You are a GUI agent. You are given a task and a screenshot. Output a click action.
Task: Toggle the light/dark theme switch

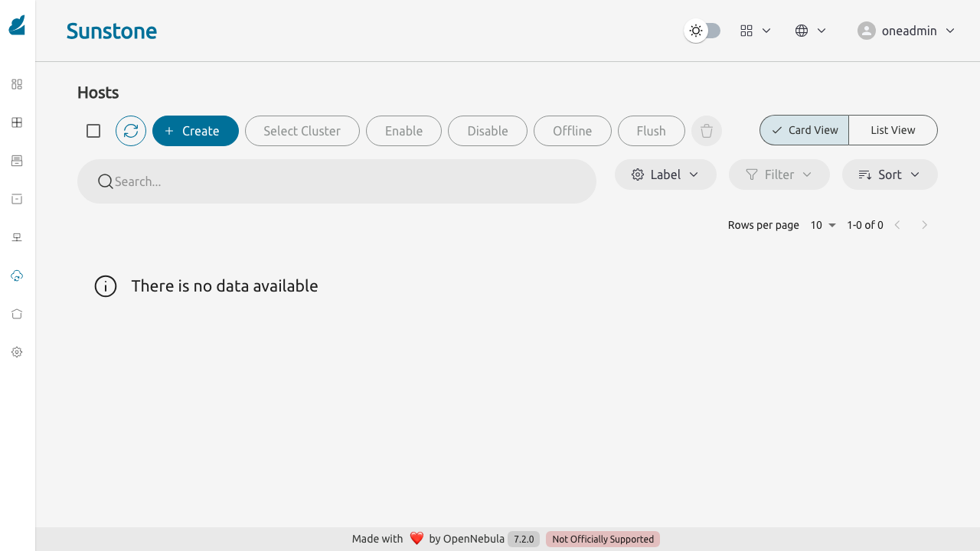tap(703, 31)
